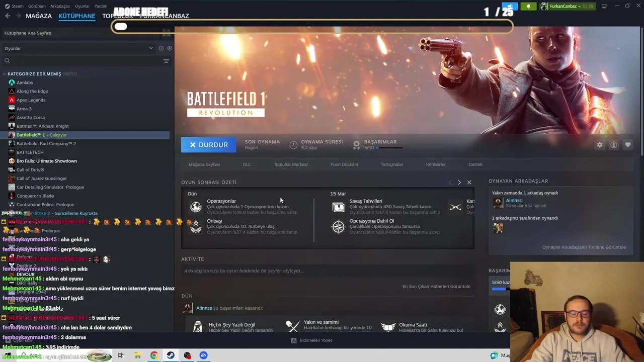
Task: Show previous post-game summary arrow
Action: tap(450, 182)
